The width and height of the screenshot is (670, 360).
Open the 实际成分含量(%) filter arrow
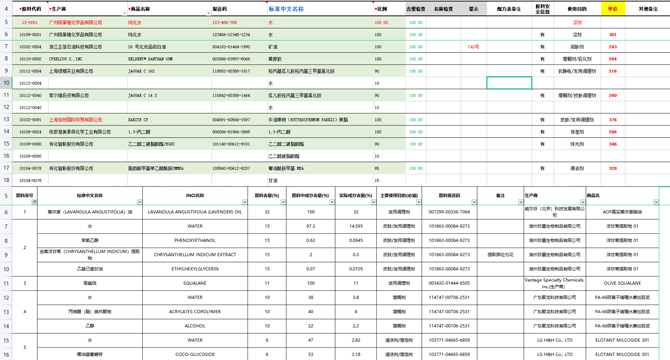point(373,202)
